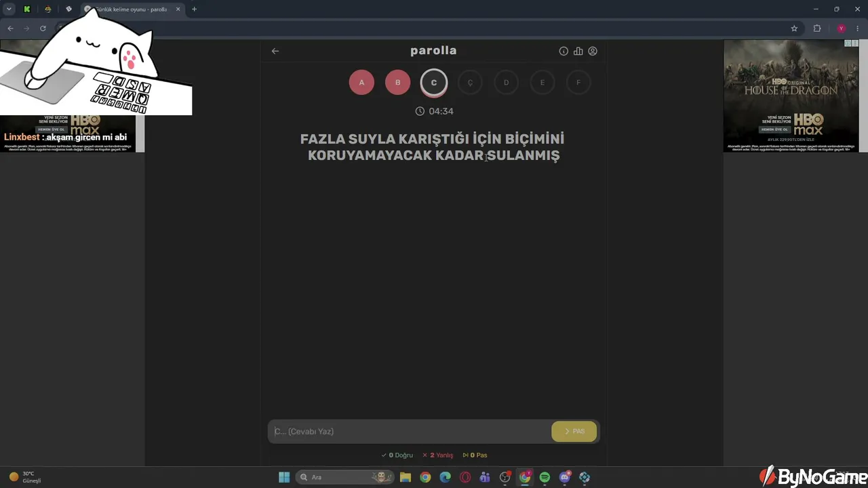This screenshot has width=868, height=488.
Task: Open the Chrome three-dot menu
Action: click(x=858, y=28)
